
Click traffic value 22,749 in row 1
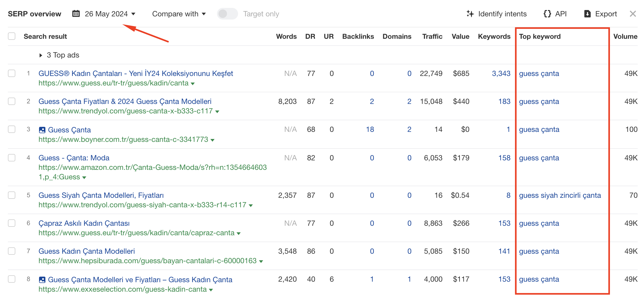click(431, 73)
